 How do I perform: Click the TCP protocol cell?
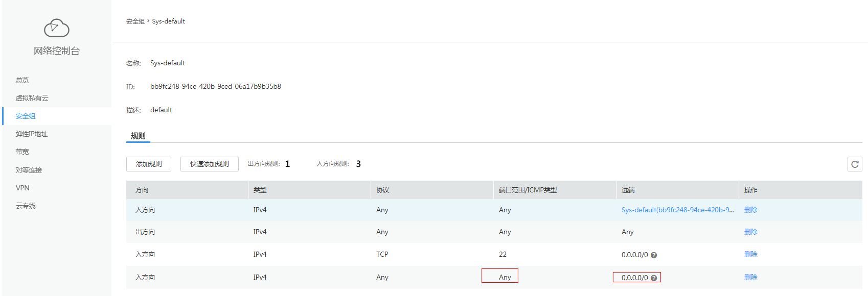click(x=382, y=254)
